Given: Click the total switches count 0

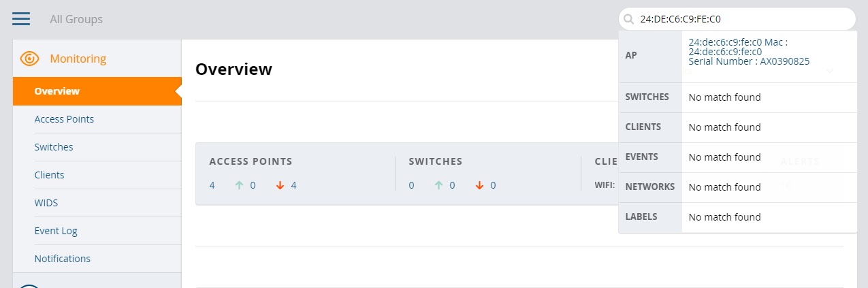Looking at the screenshot, I should (x=412, y=185).
